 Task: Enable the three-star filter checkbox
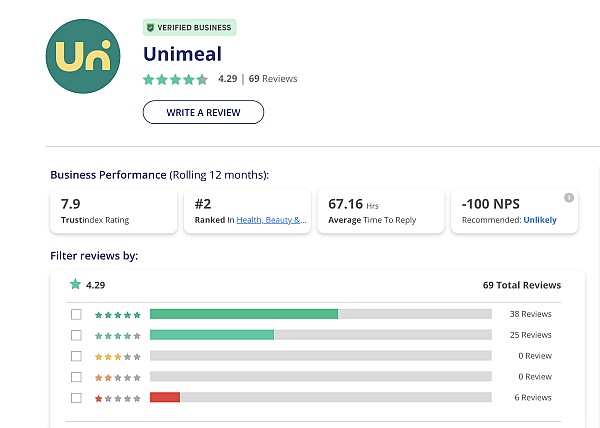pos(76,356)
